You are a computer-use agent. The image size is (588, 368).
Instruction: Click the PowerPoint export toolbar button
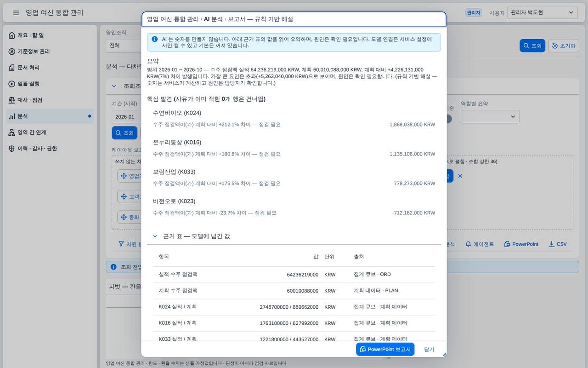pos(521,244)
